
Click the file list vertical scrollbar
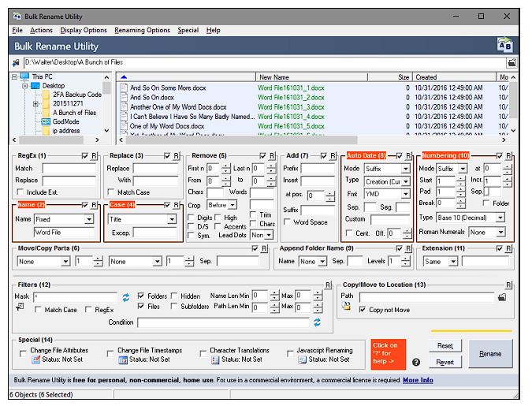tap(513, 100)
